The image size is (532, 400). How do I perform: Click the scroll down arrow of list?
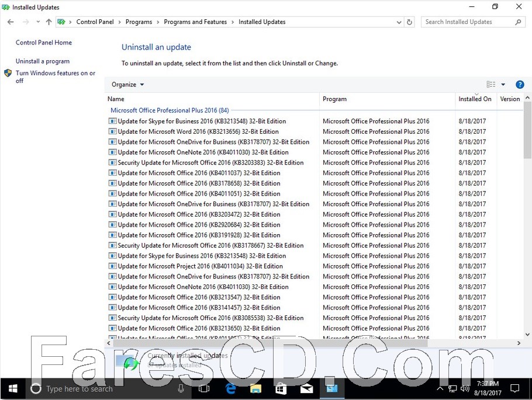pyautogui.click(x=527, y=334)
